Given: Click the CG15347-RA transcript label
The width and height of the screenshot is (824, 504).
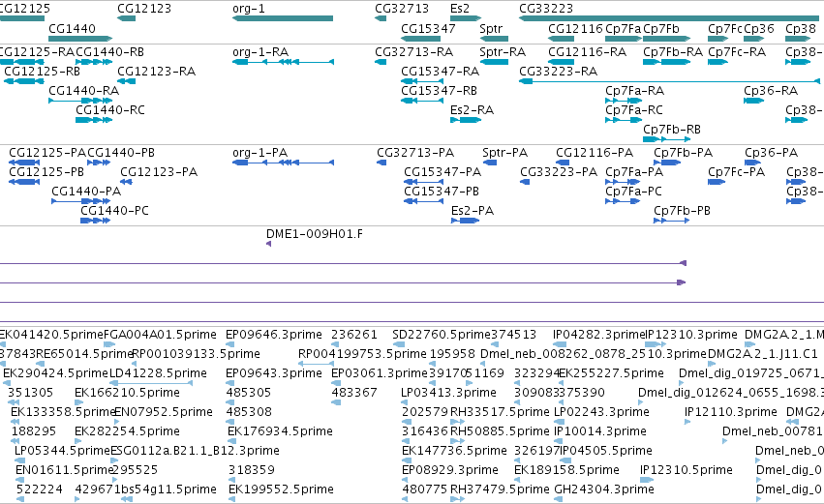Looking at the screenshot, I should coord(440,72).
